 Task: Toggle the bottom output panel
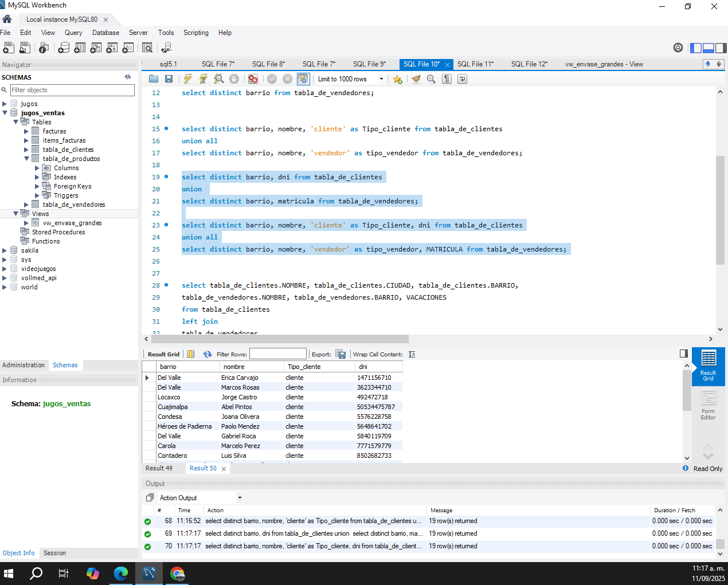[709, 48]
